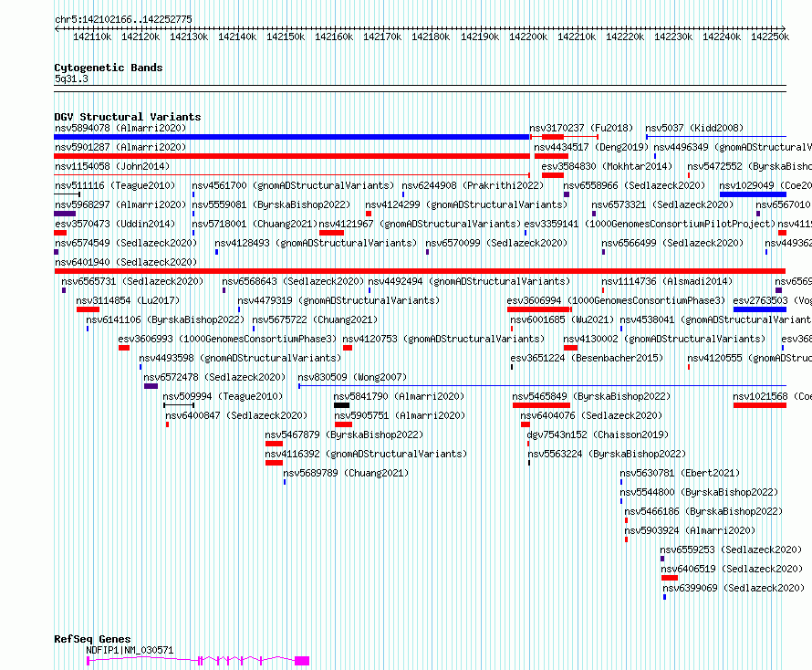Select the full-width red nsv6401940 bar
The width and height of the screenshot is (812, 670).
point(420,271)
